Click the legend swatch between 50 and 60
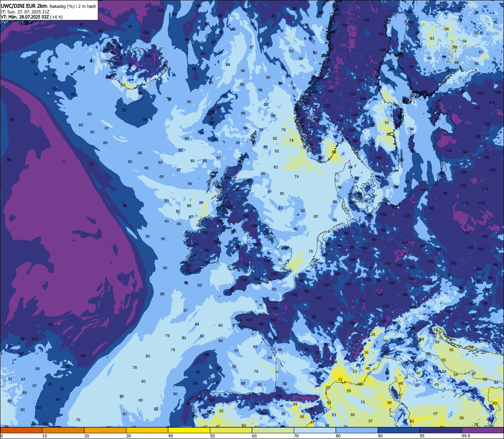This screenshot has height=439, width=504. (x=231, y=430)
